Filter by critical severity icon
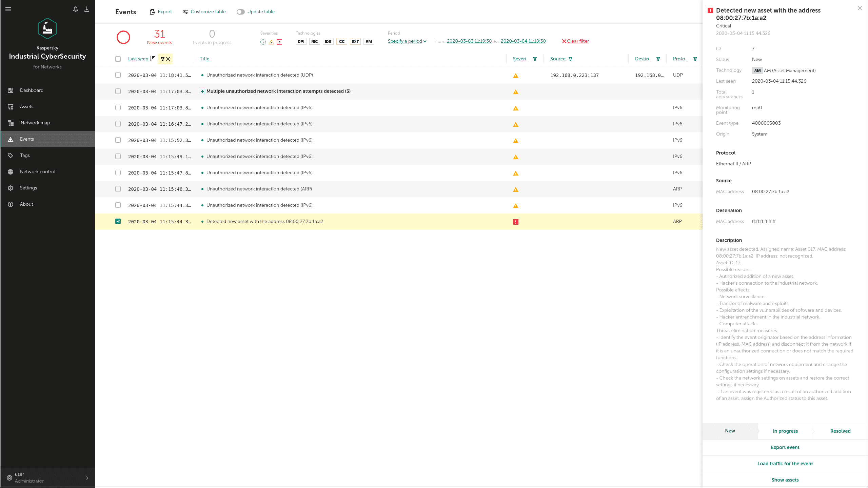This screenshot has width=868, height=488. pyautogui.click(x=279, y=42)
